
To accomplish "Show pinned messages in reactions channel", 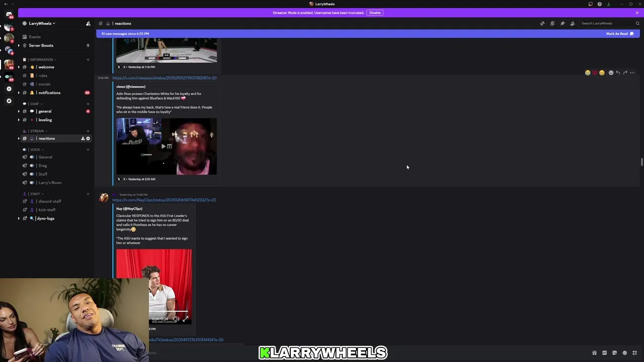I will [562, 24].
